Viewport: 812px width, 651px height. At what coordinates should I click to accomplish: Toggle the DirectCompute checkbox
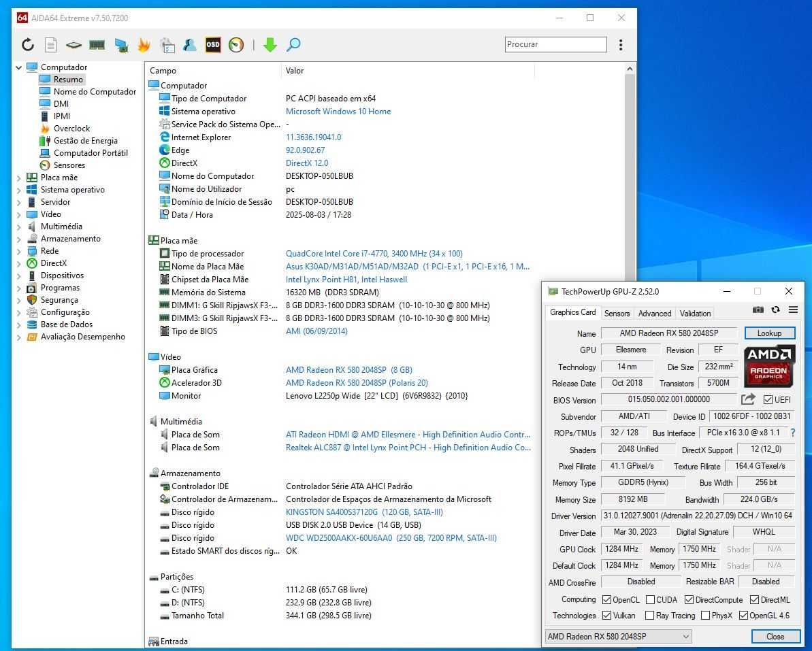tap(689, 600)
